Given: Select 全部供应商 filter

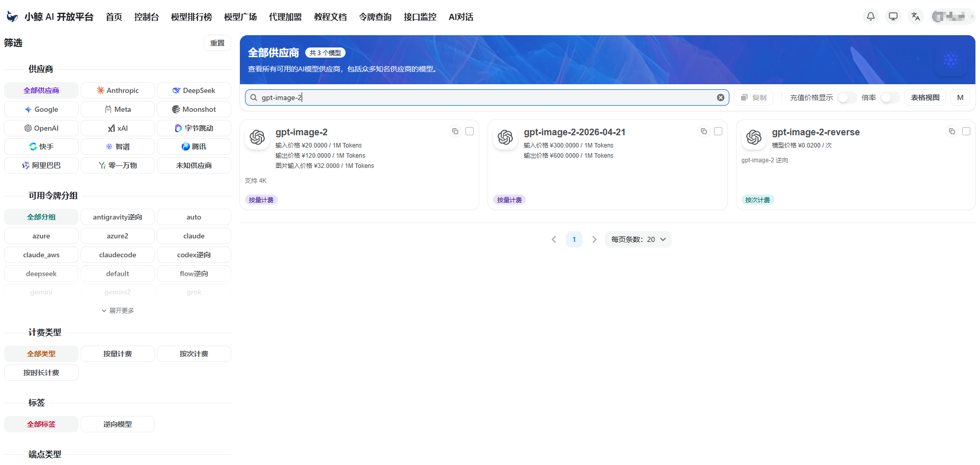Looking at the screenshot, I should (41, 90).
